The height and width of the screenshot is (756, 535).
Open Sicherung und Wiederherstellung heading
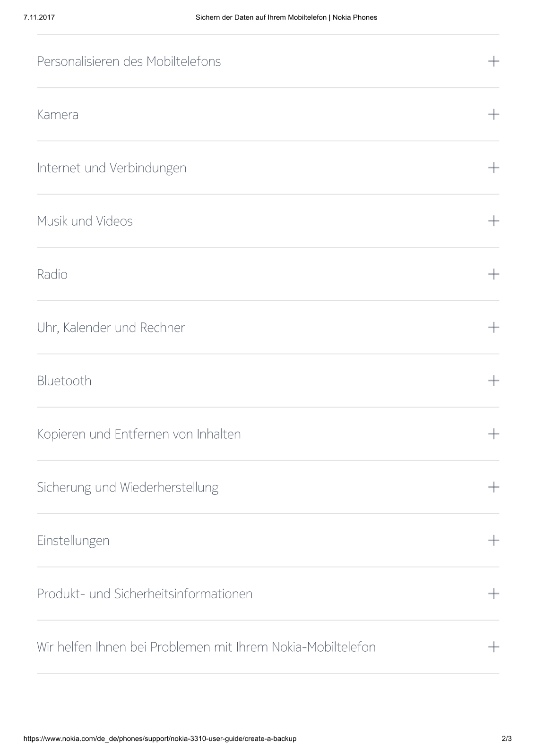point(128,487)
